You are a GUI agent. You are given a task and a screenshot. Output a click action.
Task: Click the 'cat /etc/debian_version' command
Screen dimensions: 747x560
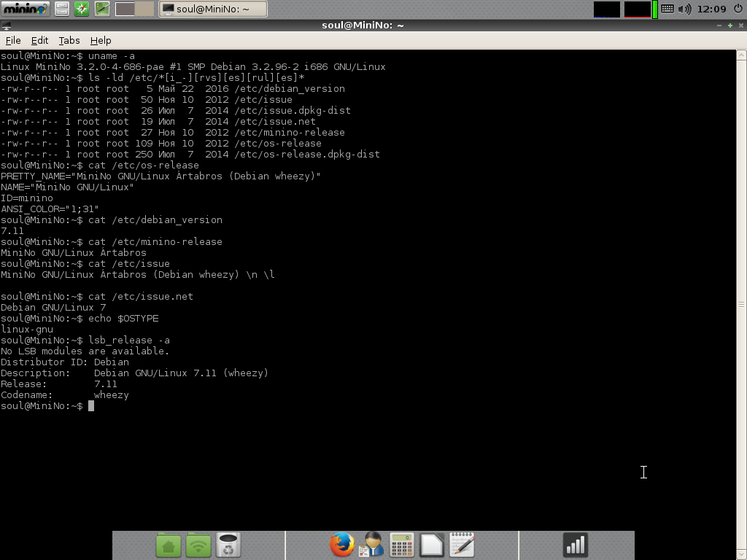(155, 220)
